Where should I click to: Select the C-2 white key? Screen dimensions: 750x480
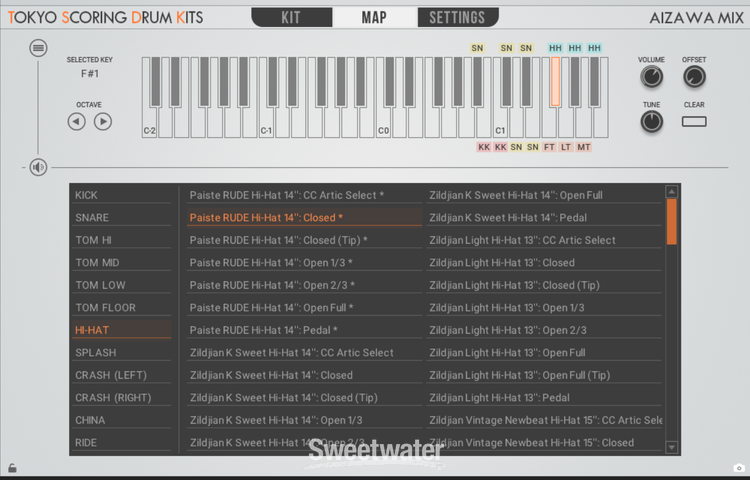click(x=150, y=124)
